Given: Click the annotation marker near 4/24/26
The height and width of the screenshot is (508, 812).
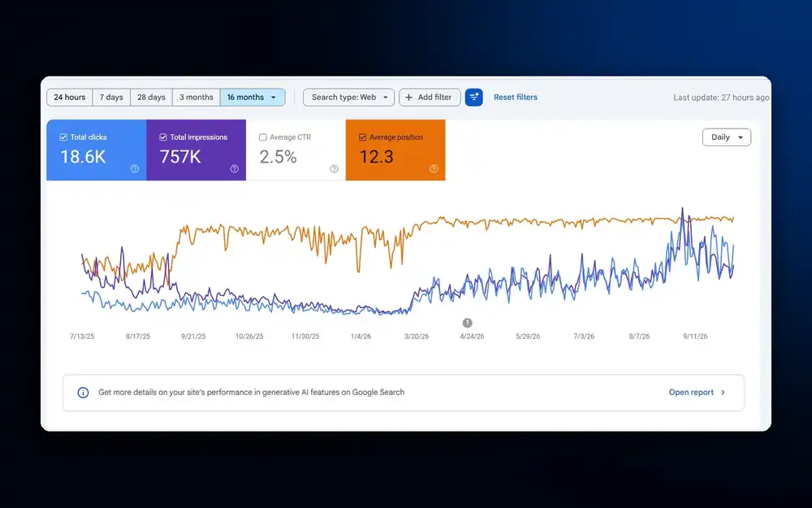Looking at the screenshot, I should pos(467,323).
